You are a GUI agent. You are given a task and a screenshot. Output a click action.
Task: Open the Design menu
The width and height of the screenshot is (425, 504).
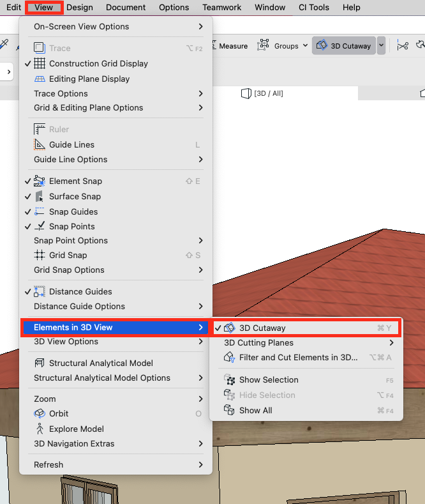(80, 8)
